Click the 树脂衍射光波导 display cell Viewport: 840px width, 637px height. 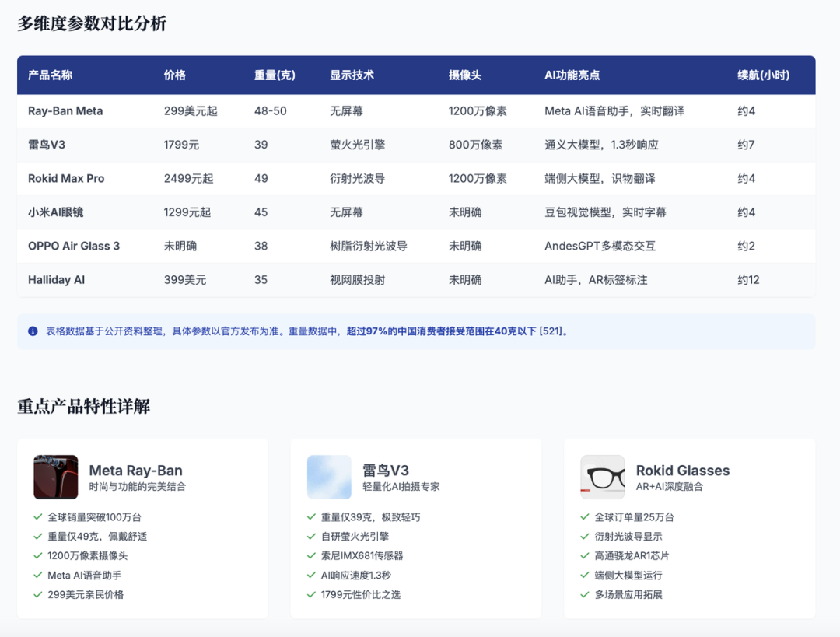click(369, 246)
